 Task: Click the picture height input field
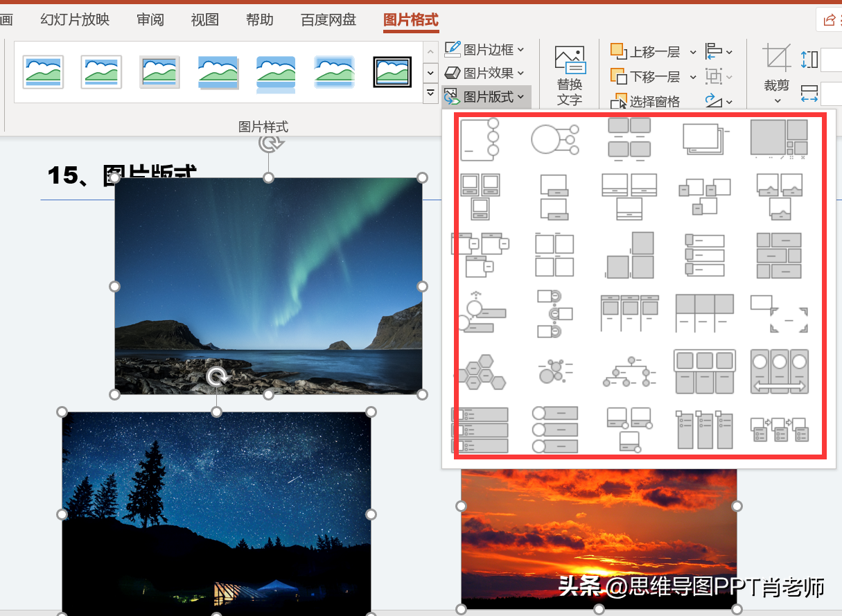coord(831,60)
